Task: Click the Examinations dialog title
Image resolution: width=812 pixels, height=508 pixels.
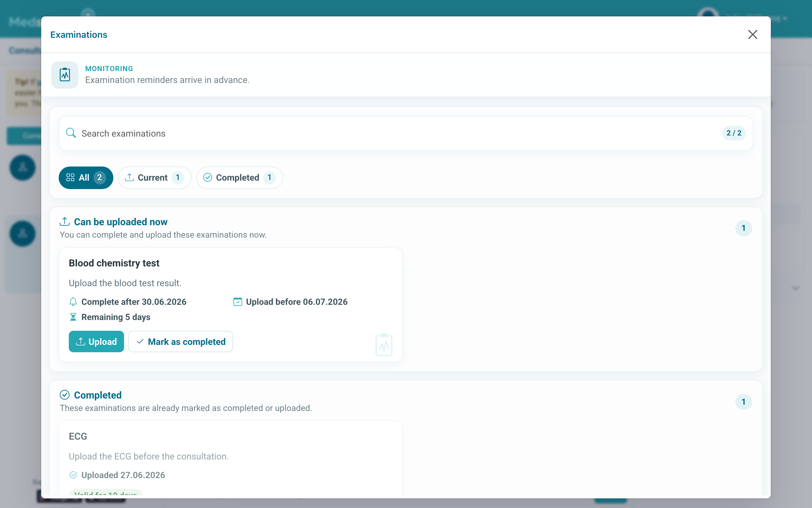Action: coord(79,35)
